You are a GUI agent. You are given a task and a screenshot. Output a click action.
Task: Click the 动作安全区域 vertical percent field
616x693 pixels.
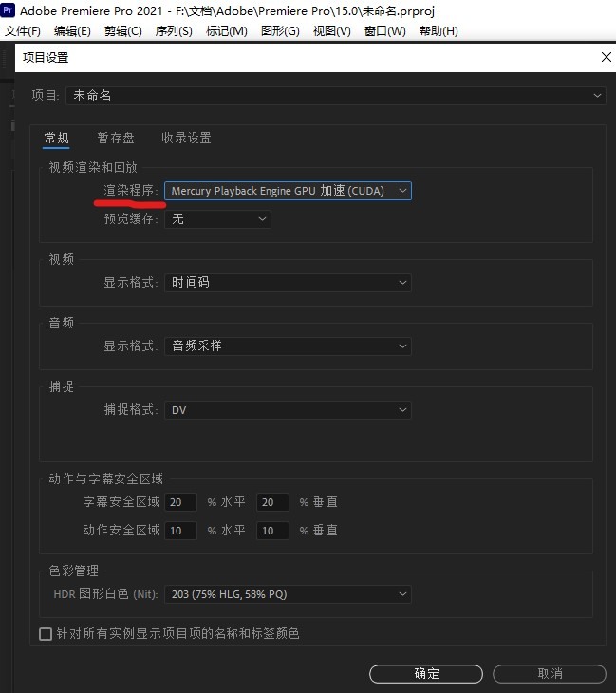(x=272, y=531)
